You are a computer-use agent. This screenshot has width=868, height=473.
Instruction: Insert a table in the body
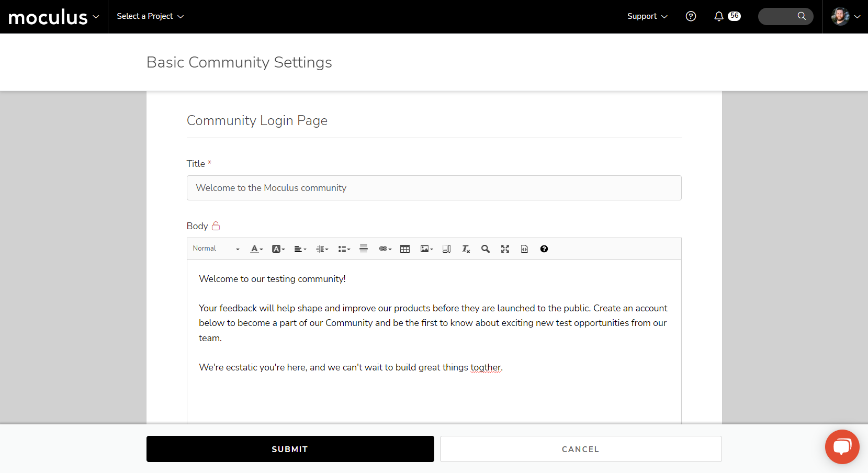coord(405,249)
